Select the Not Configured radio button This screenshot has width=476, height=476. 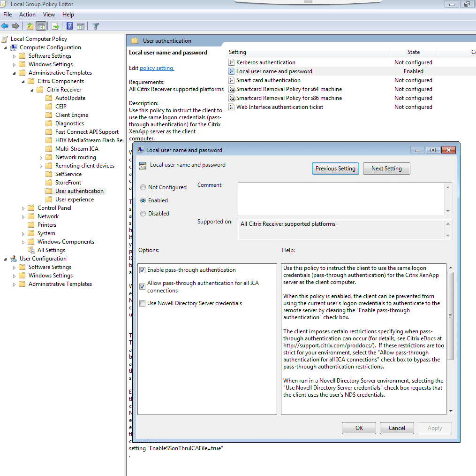coord(143,188)
